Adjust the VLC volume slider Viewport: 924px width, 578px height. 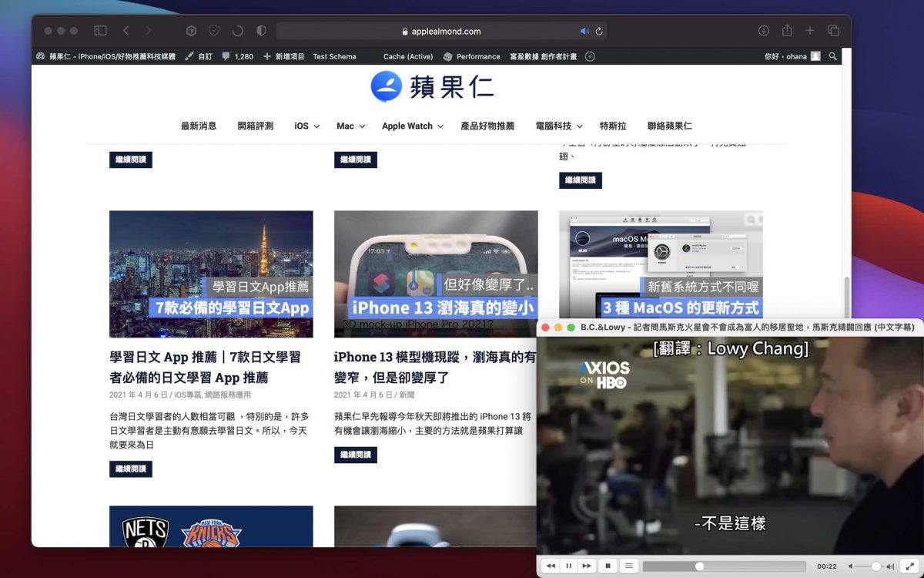pos(869,566)
